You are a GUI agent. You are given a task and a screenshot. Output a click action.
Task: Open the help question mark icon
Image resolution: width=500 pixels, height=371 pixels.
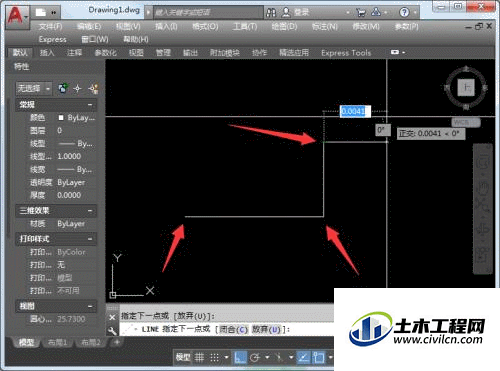[404, 13]
